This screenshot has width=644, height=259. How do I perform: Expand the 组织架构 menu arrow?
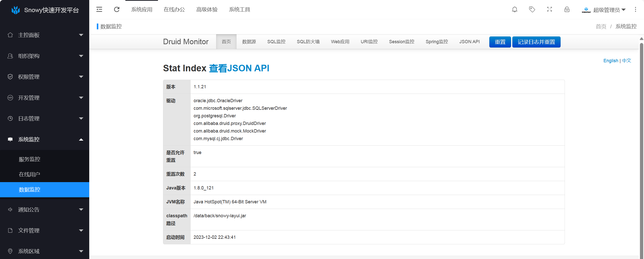(81, 56)
